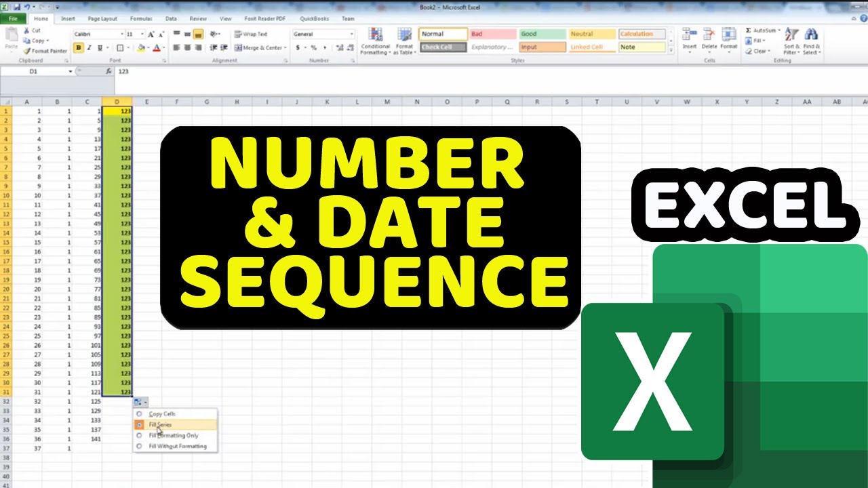
Task: Apply the Good cell style
Action: click(x=542, y=34)
